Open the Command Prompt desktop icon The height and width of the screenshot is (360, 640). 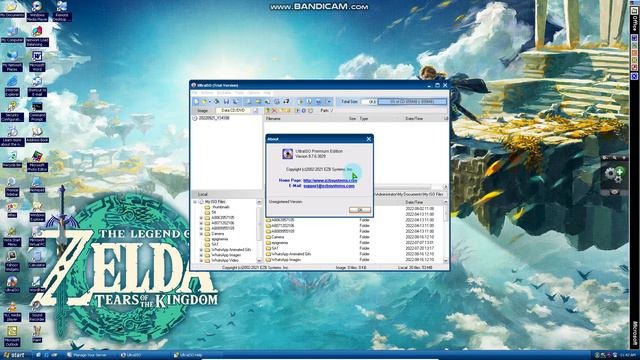coord(37,112)
